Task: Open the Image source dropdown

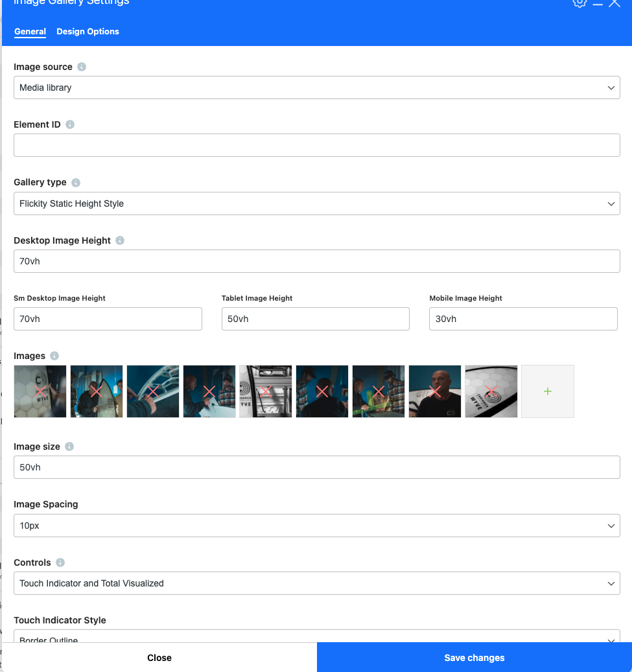Action: [x=316, y=87]
